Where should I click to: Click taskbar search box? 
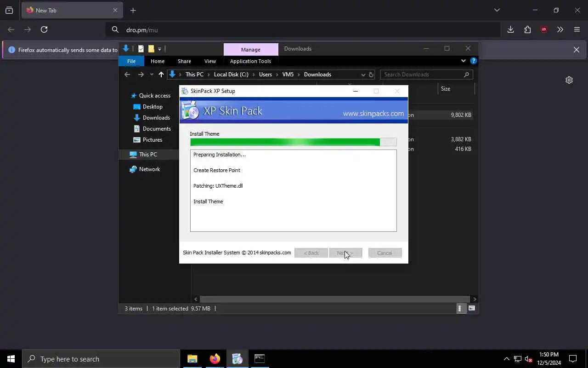(101, 359)
